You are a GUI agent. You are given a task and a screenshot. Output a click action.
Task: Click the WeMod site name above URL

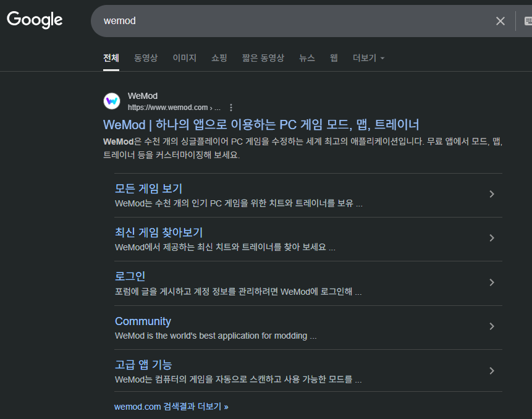[143, 96]
